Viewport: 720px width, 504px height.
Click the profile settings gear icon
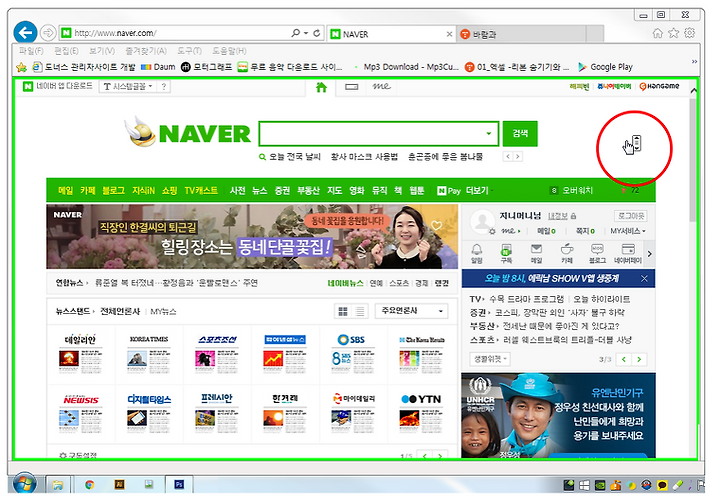pyautogui.click(x=492, y=231)
